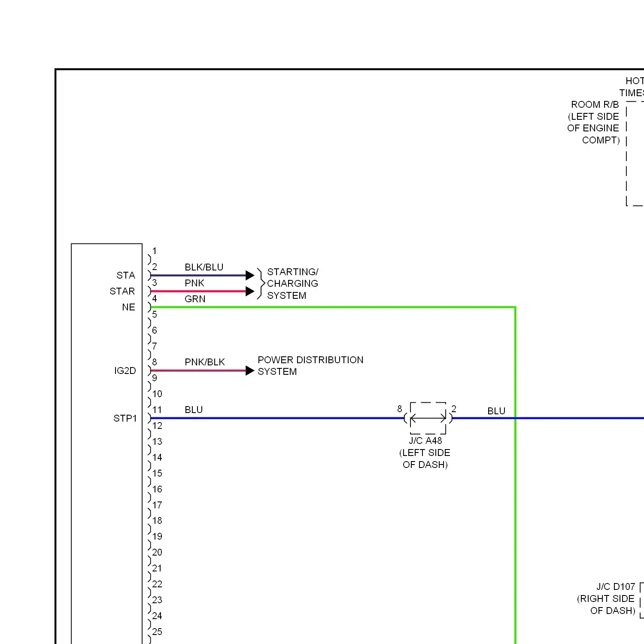
Task: Click pin number 18
Action: (x=157, y=520)
